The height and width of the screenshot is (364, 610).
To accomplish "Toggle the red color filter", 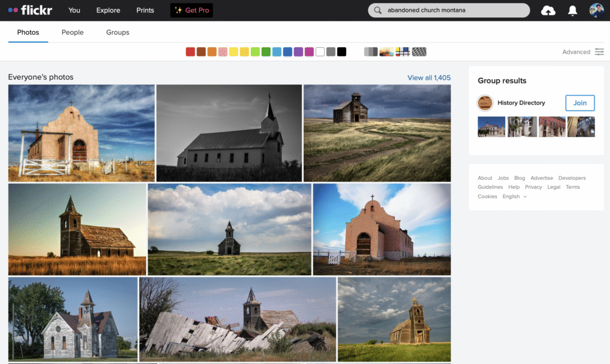I will pos(191,52).
